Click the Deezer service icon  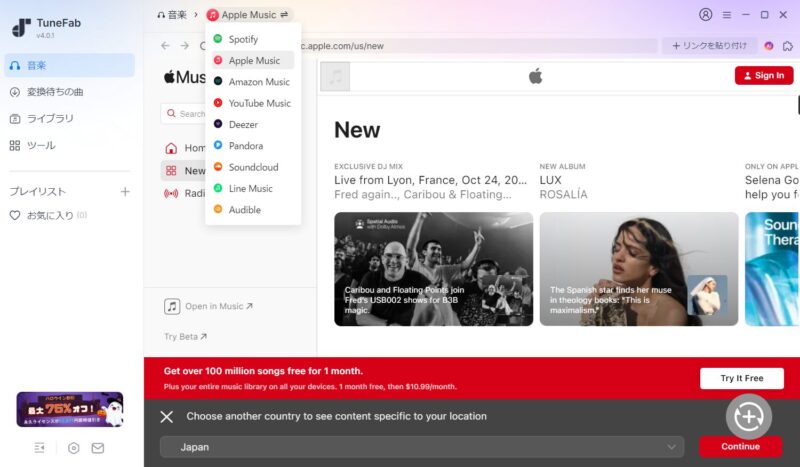point(218,124)
